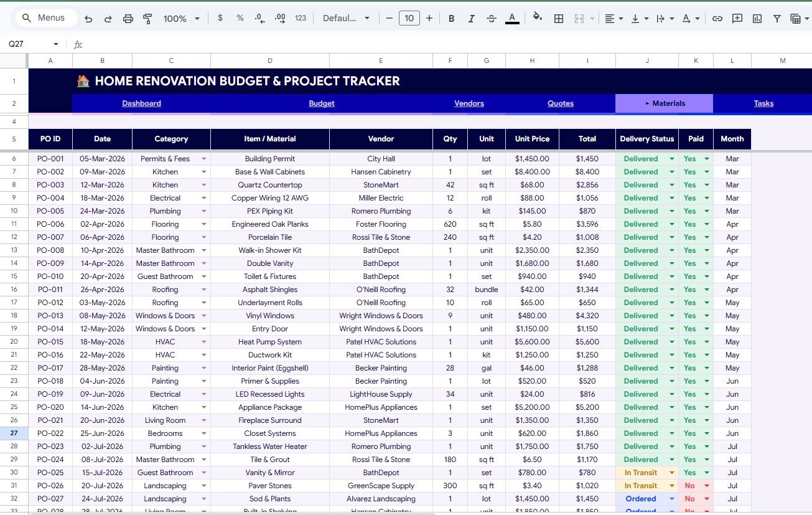Print the spreadsheet using printer icon
This screenshot has width=812, height=515.
128,19
